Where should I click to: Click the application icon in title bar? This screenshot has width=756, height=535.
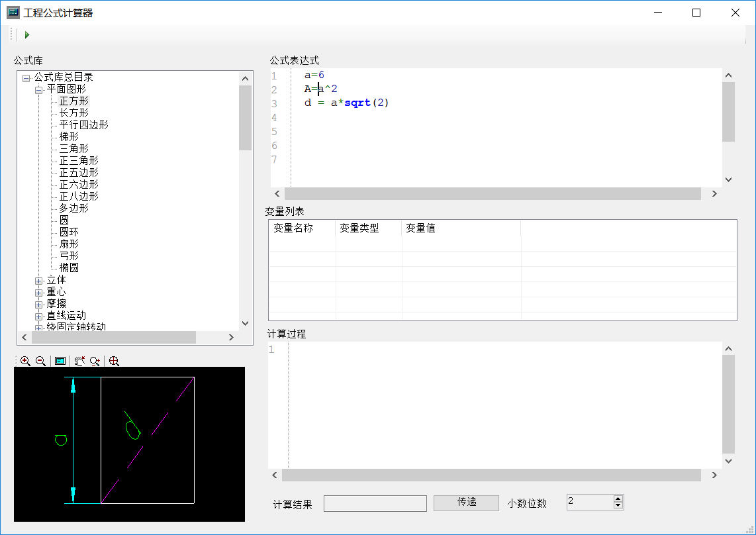pyautogui.click(x=13, y=13)
